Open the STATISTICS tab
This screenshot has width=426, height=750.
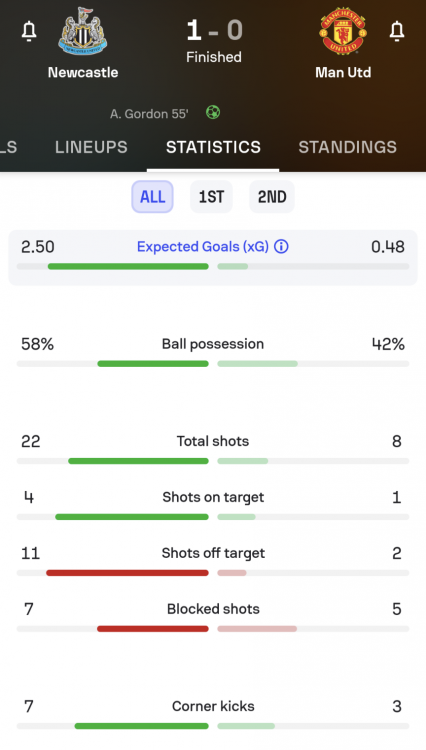tap(213, 147)
